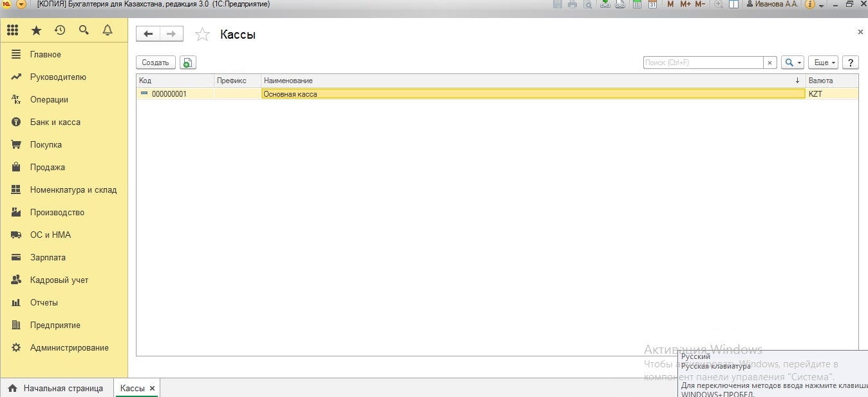
Task: Add Кассы to favorites with outline star
Action: tap(202, 35)
